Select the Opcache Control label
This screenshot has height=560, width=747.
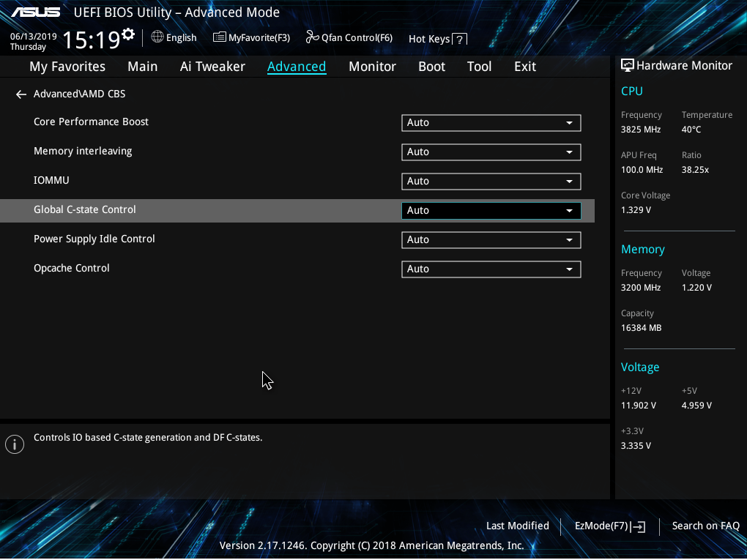tap(72, 268)
